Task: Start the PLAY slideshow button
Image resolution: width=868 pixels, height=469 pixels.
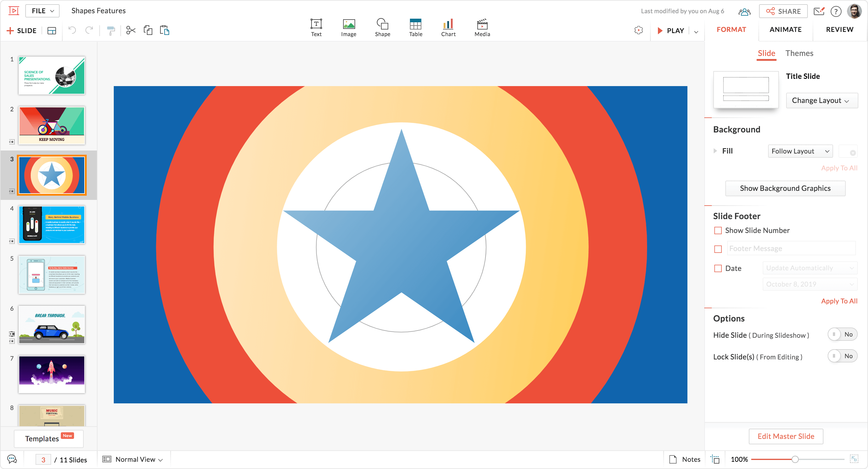Action: point(671,31)
